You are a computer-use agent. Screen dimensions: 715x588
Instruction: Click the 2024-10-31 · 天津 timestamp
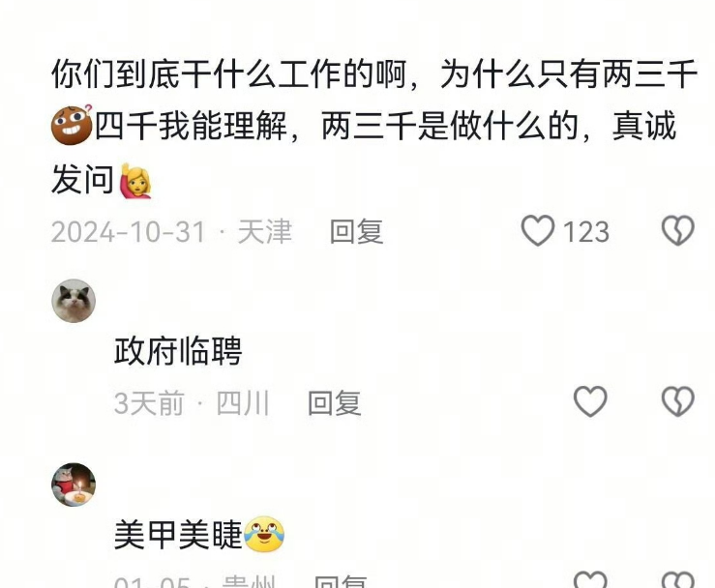171,231
